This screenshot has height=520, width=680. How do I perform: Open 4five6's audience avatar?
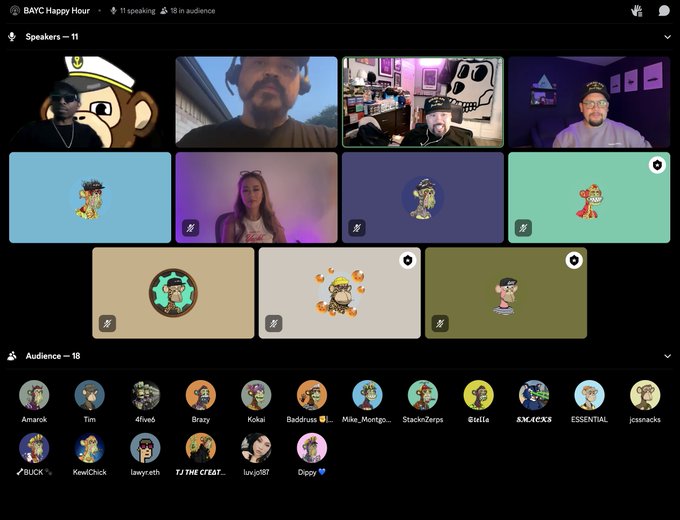pyautogui.click(x=145, y=395)
